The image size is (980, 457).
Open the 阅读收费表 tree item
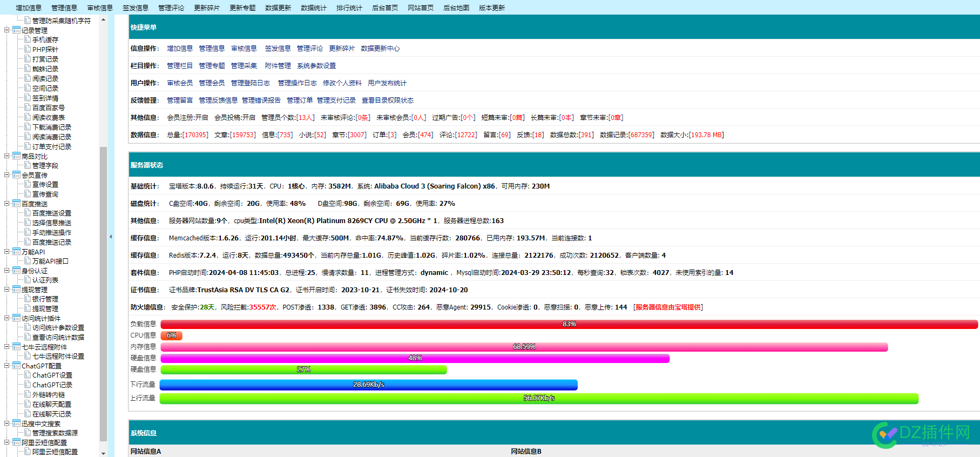[x=49, y=117]
